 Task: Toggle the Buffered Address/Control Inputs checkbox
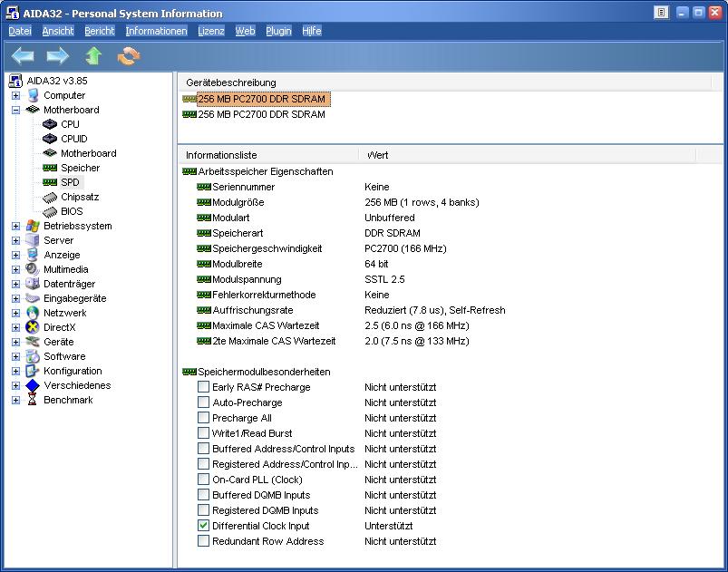[203, 449]
